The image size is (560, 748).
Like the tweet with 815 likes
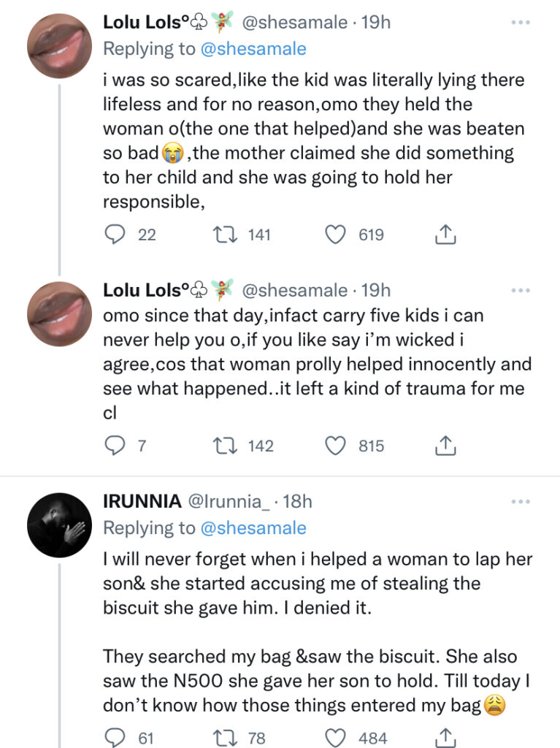[334, 446]
